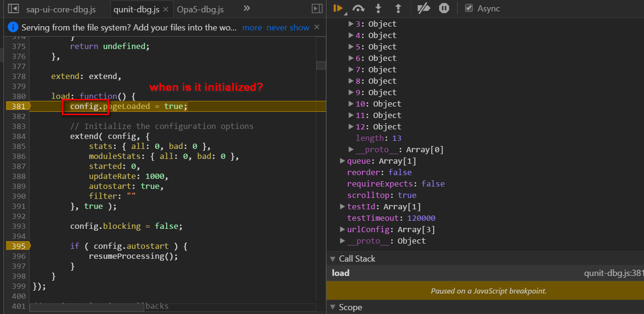Expand object entry 12
Image resolution: width=644 pixels, height=314 pixels.
pyautogui.click(x=351, y=127)
